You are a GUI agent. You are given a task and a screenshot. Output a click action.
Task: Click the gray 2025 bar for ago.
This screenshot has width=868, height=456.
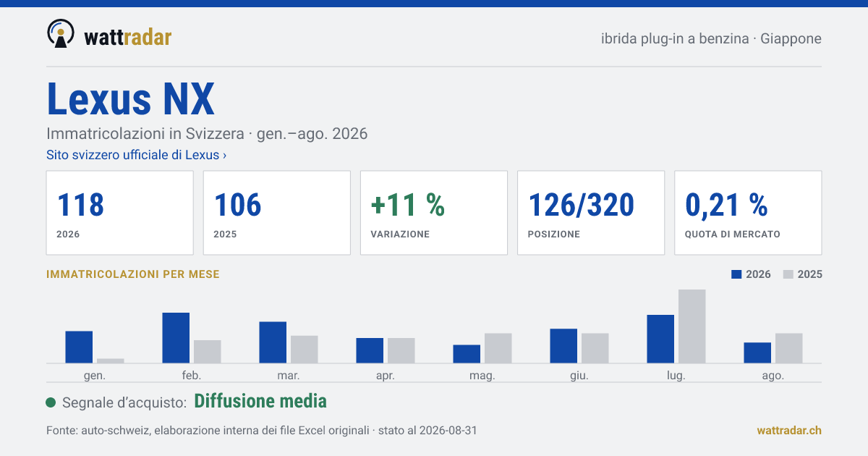coord(789,348)
